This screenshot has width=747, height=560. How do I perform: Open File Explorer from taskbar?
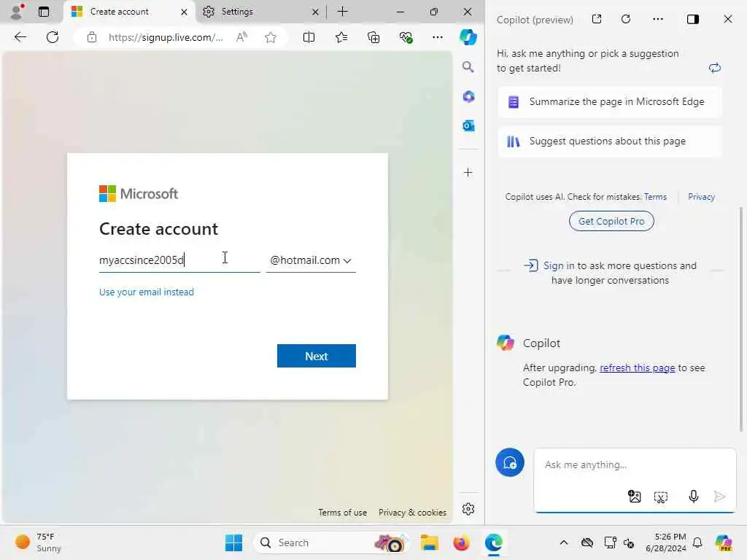[x=429, y=542]
